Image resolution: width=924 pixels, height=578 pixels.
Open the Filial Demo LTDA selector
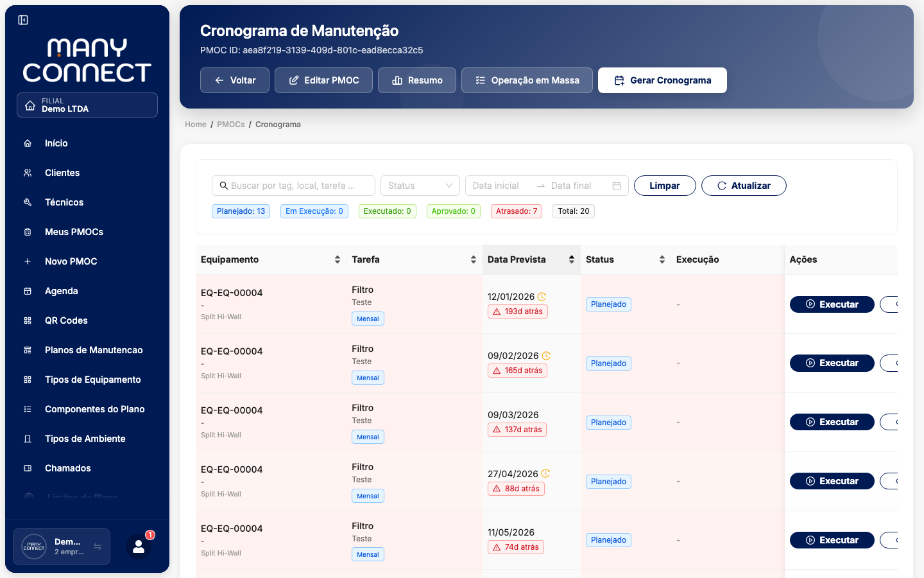[x=87, y=105]
